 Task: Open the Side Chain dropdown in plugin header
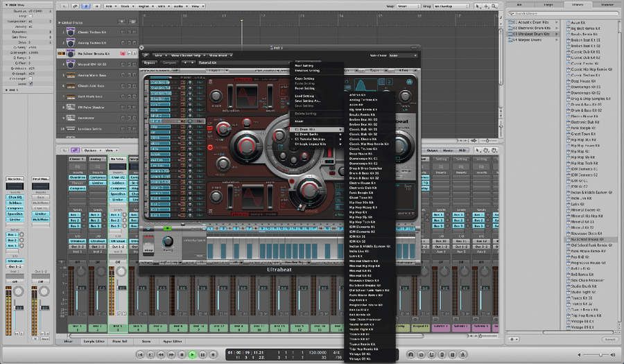[x=403, y=55]
